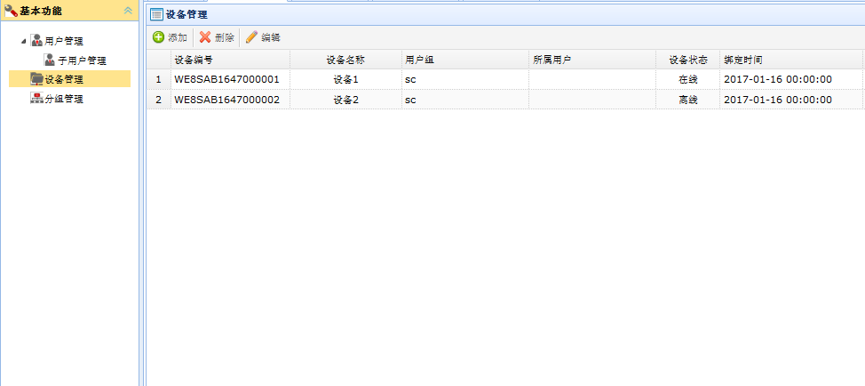865x386 pixels.
Task: Sort by 设备编号 column header
Action: click(231, 60)
